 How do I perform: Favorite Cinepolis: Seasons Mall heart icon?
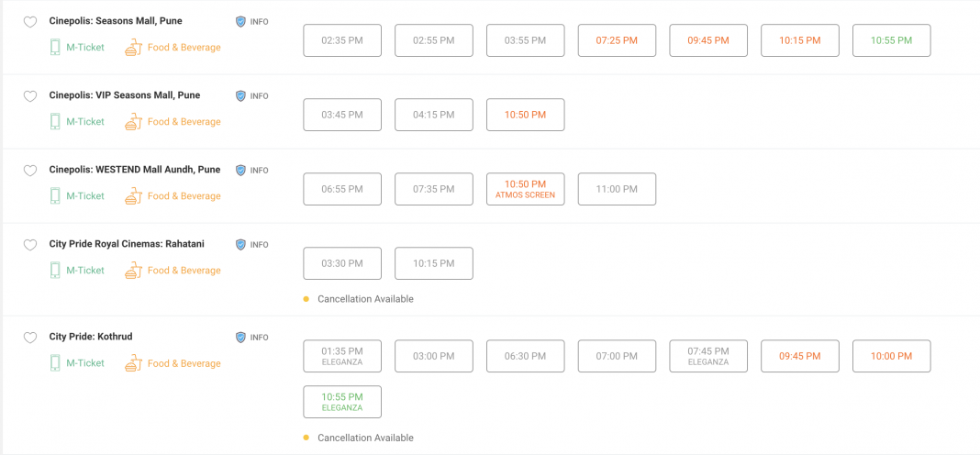[29, 22]
